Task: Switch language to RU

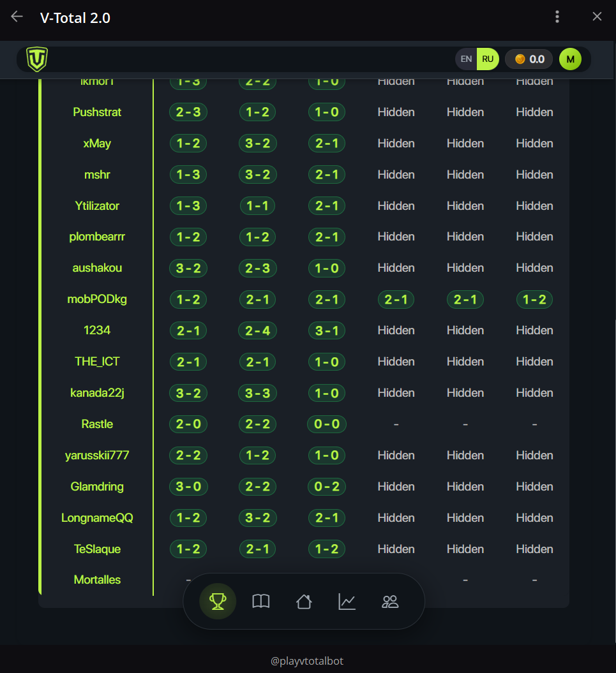Action: [488, 59]
